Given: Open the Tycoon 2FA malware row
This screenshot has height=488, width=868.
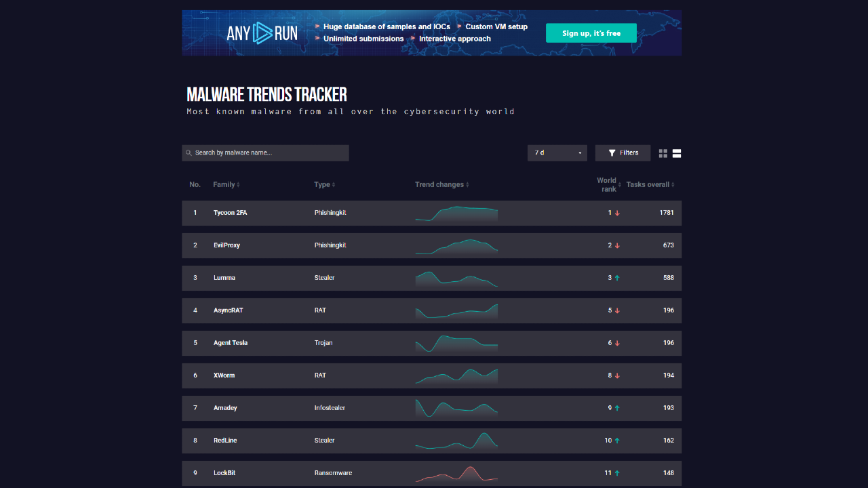Looking at the screenshot, I should [x=431, y=213].
